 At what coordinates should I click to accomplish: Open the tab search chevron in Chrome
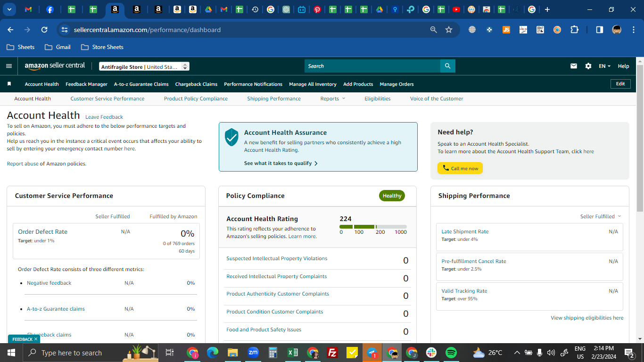[9, 9]
